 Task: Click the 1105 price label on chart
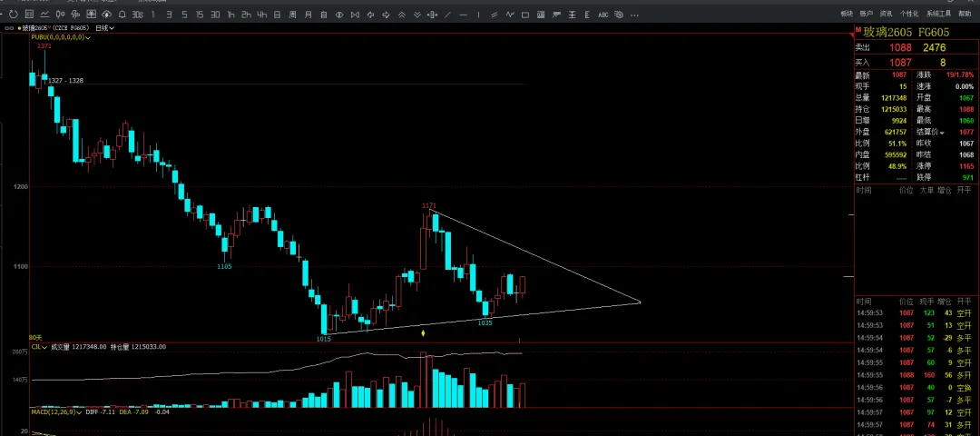click(x=224, y=266)
